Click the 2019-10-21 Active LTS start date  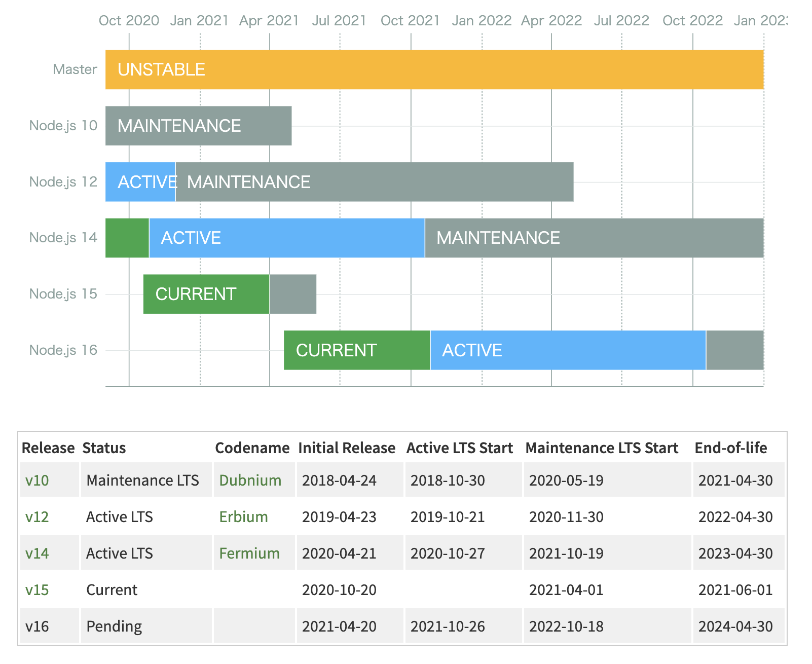448,517
